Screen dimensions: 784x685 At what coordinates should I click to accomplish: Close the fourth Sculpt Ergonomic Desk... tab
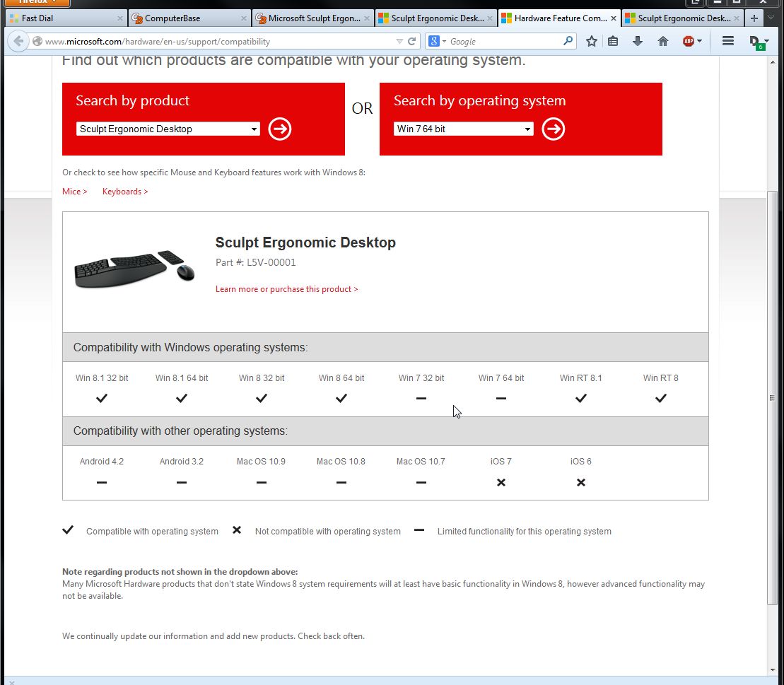489,18
